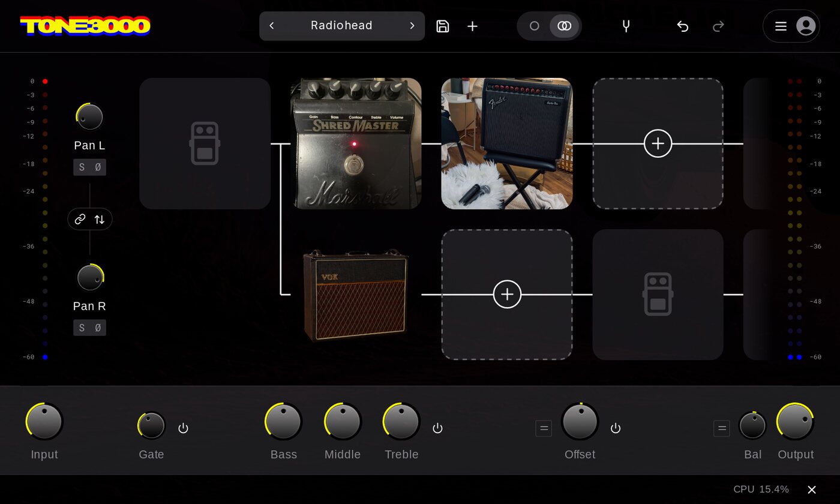Adjust the Treble knob
This screenshot has width=840, height=504.
point(401,421)
